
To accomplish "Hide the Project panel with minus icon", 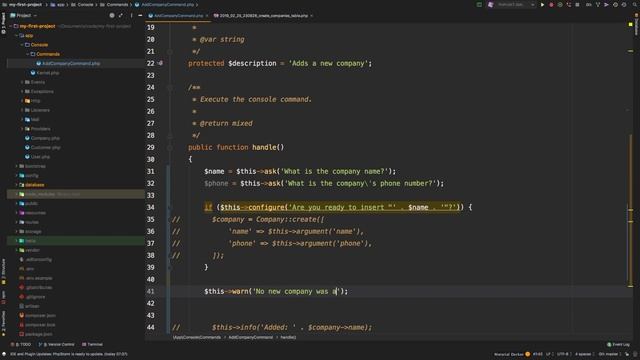I will (140, 16).
